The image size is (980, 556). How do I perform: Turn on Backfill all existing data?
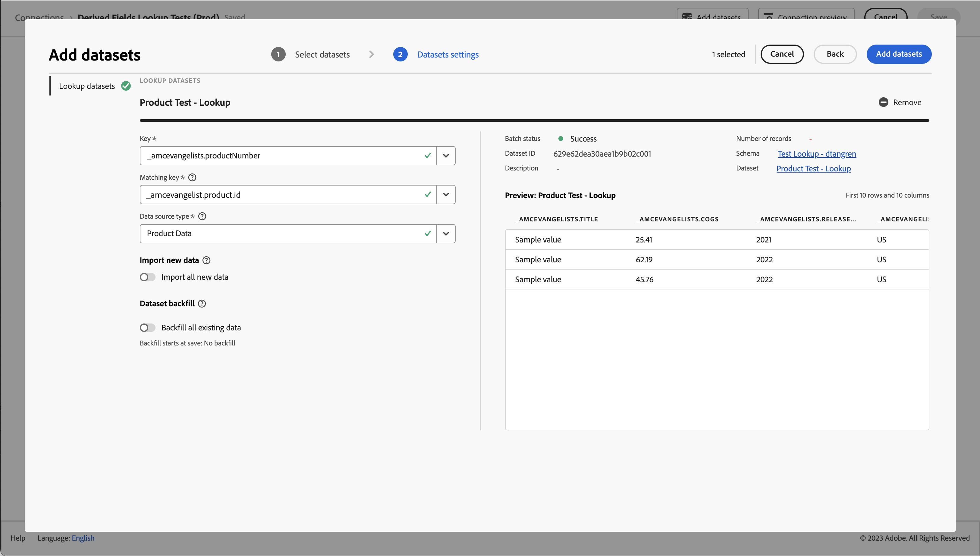(x=147, y=328)
